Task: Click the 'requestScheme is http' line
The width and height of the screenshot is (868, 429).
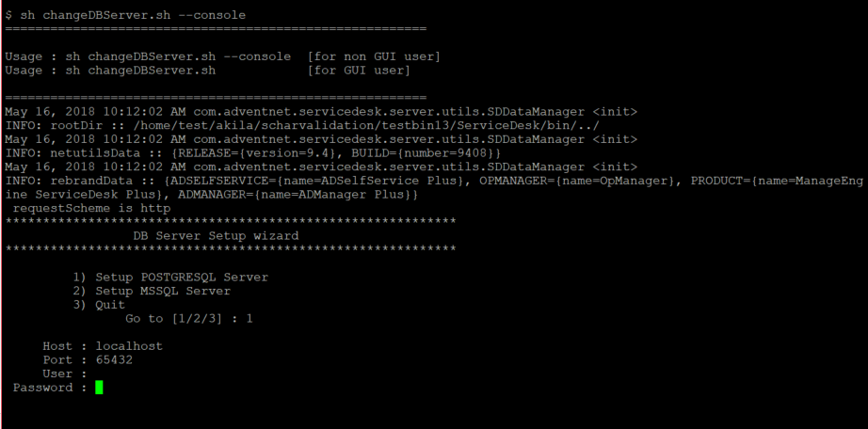Action: [x=91, y=208]
